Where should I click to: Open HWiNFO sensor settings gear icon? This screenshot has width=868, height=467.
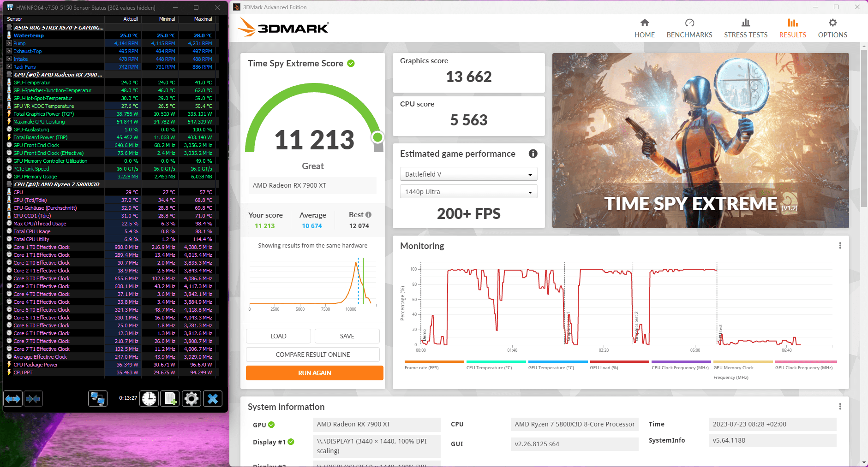pos(192,399)
